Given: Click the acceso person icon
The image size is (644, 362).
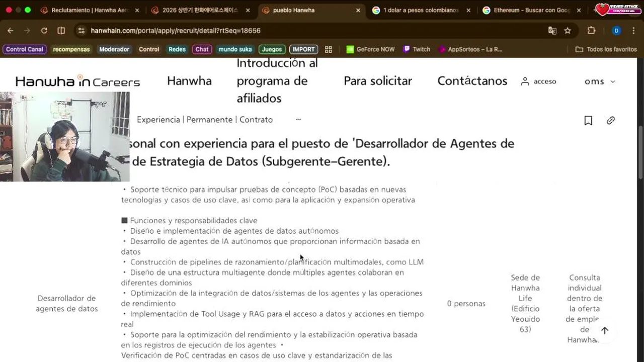Looking at the screenshot, I should pos(525,81).
